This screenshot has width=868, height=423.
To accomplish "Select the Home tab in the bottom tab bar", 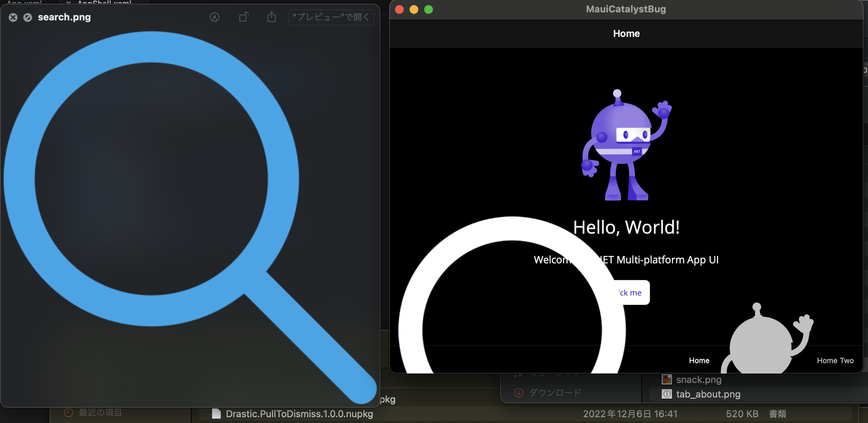I will [x=699, y=360].
